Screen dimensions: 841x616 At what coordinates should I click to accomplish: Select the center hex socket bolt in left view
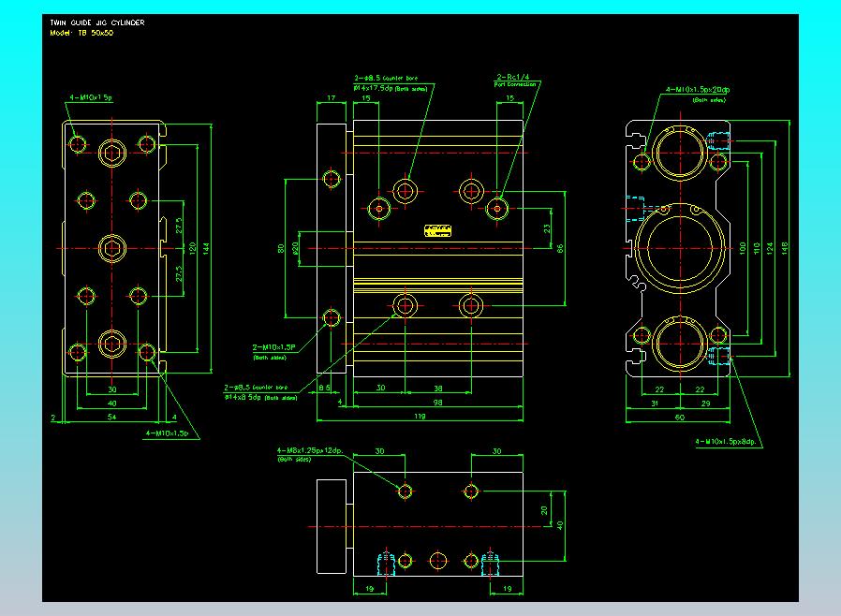tap(112, 248)
